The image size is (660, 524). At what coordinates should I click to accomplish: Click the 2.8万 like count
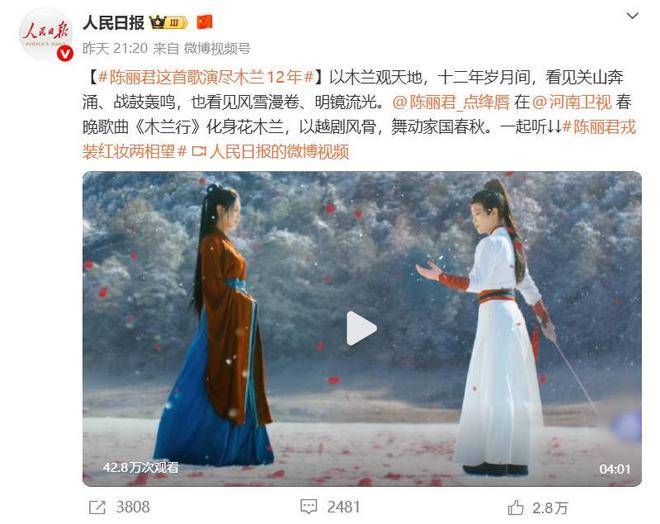[550, 508]
